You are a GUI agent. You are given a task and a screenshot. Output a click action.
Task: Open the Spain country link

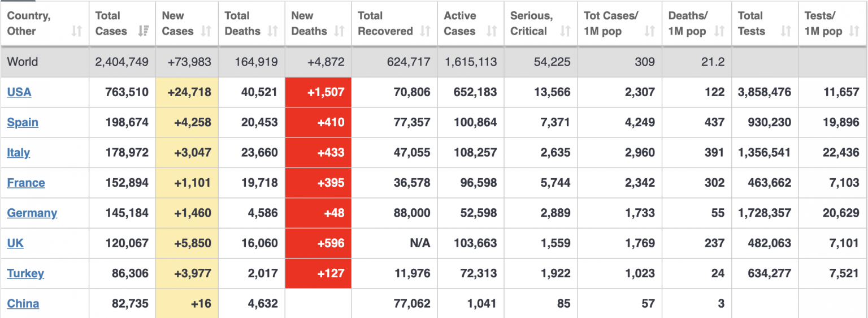coord(23,122)
